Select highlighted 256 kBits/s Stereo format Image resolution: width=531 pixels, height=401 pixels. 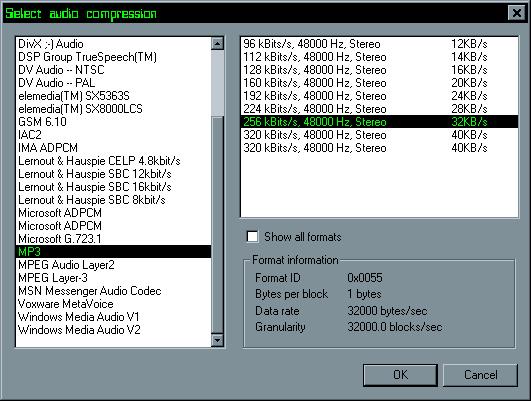(379, 122)
